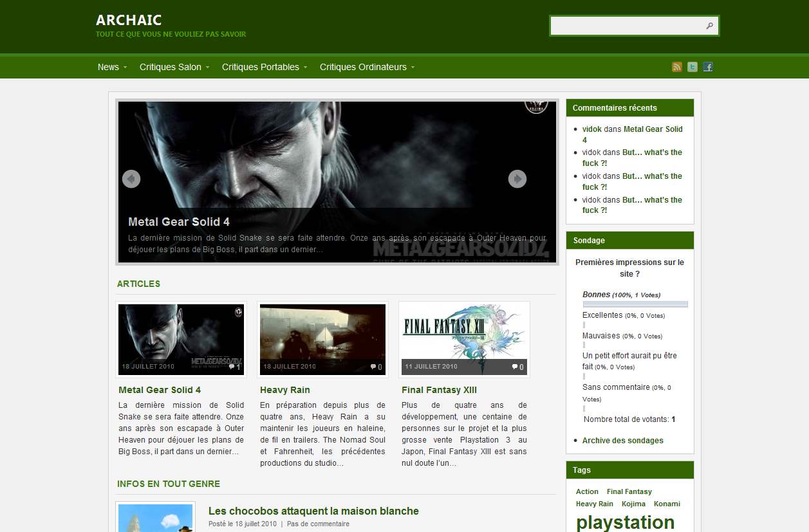809x532 pixels.
Task: Click the ARTICLES section heading
Action: (138, 284)
